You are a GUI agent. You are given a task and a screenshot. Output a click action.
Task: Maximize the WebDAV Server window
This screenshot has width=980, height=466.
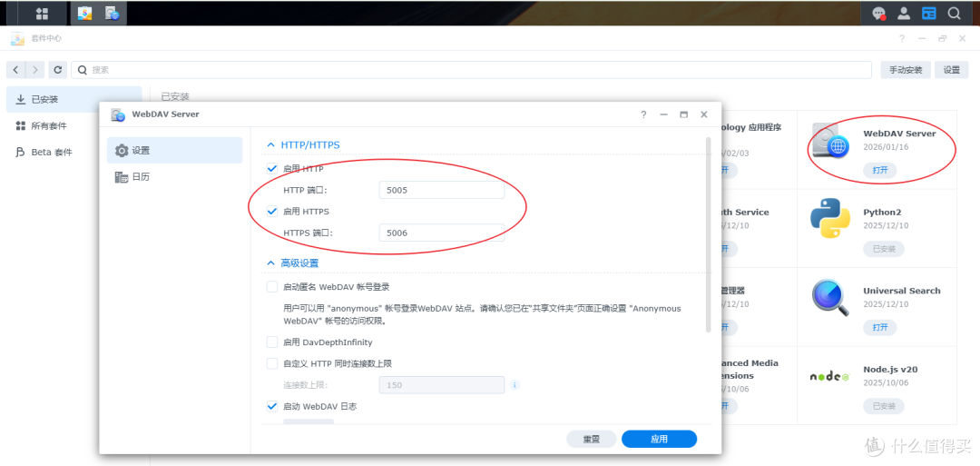684,114
